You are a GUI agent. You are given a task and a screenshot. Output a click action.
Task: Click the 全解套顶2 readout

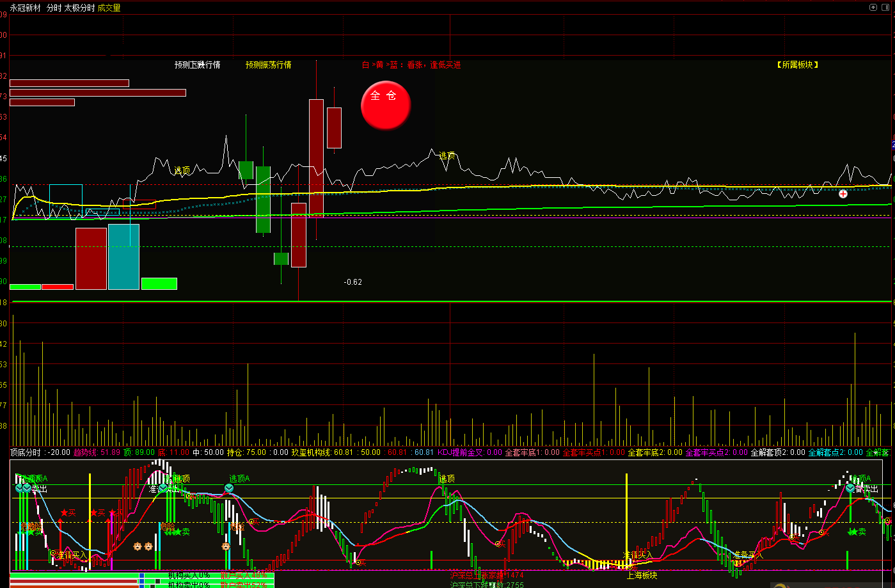pyautogui.click(x=778, y=452)
